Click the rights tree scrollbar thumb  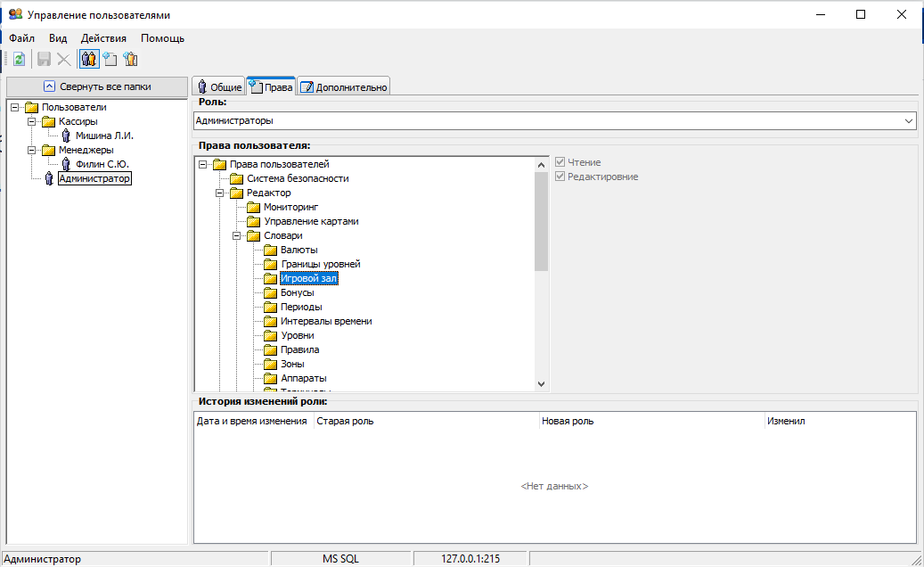click(x=541, y=222)
